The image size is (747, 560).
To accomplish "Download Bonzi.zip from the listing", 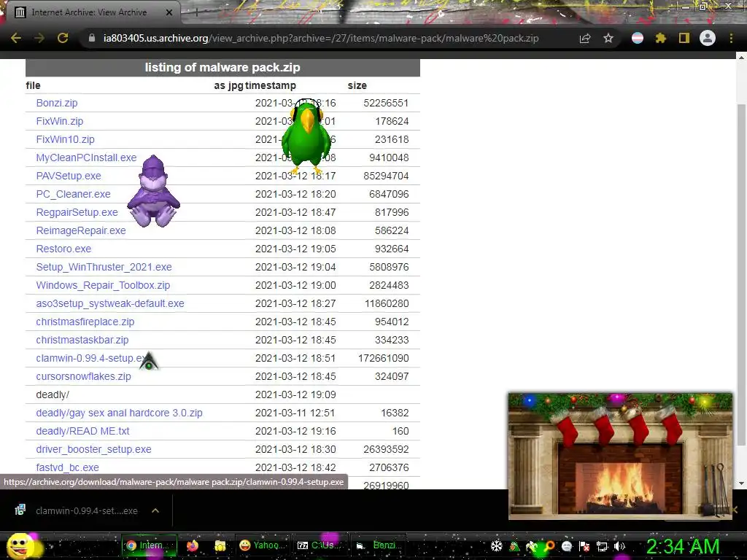I will pyautogui.click(x=57, y=103).
